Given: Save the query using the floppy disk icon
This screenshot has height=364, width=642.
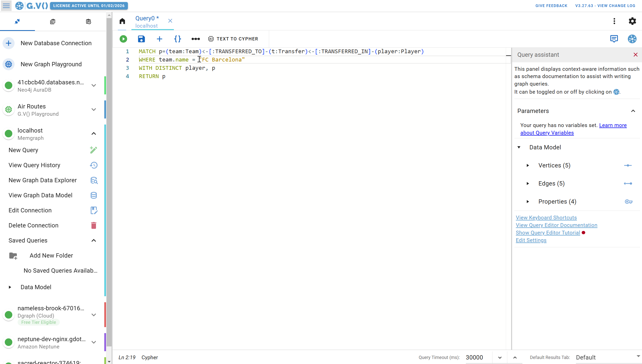Looking at the screenshot, I should tap(141, 39).
